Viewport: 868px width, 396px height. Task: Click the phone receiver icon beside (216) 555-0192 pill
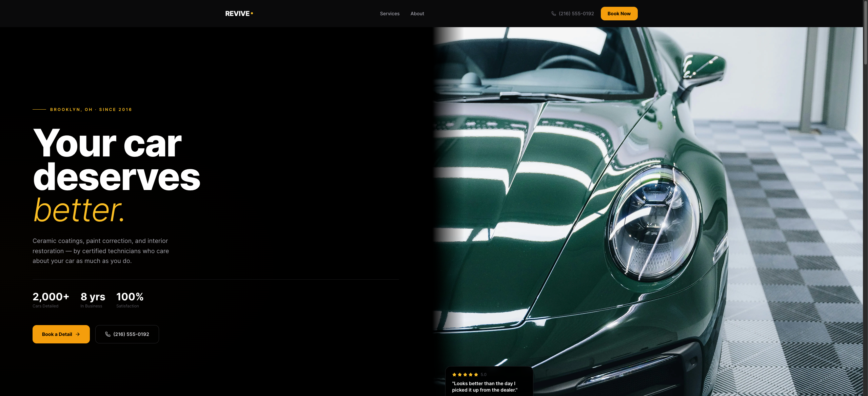pos(107,334)
